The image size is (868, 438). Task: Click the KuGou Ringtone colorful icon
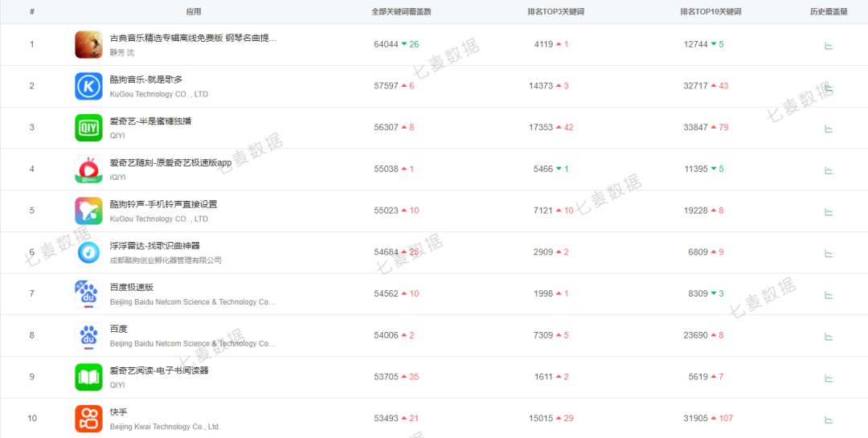coord(88,211)
